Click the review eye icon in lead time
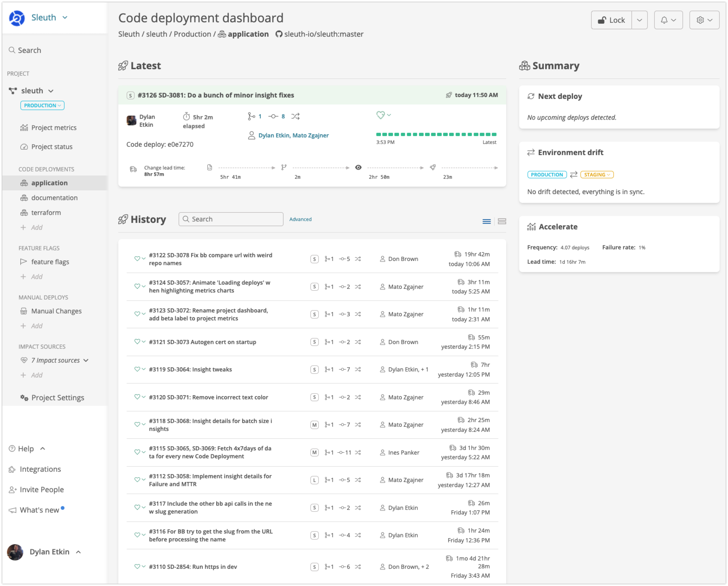Viewport: 728px width, 586px height. tap(358, 168)
